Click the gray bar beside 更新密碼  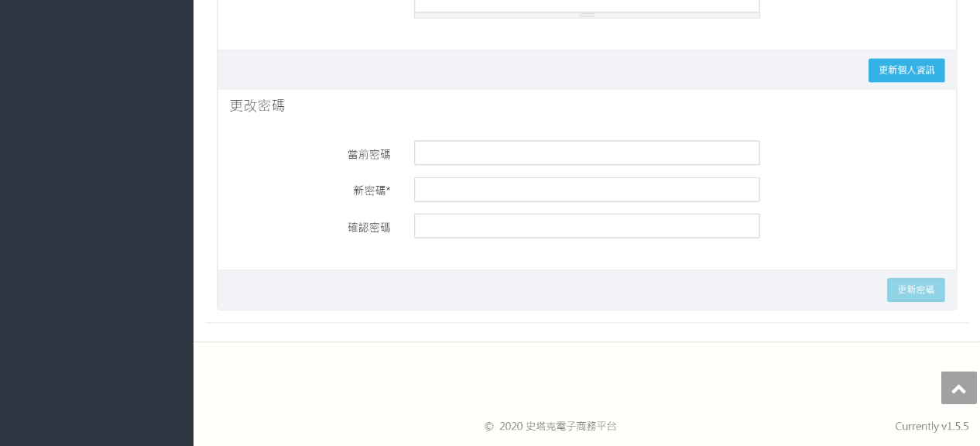(542, 290)
